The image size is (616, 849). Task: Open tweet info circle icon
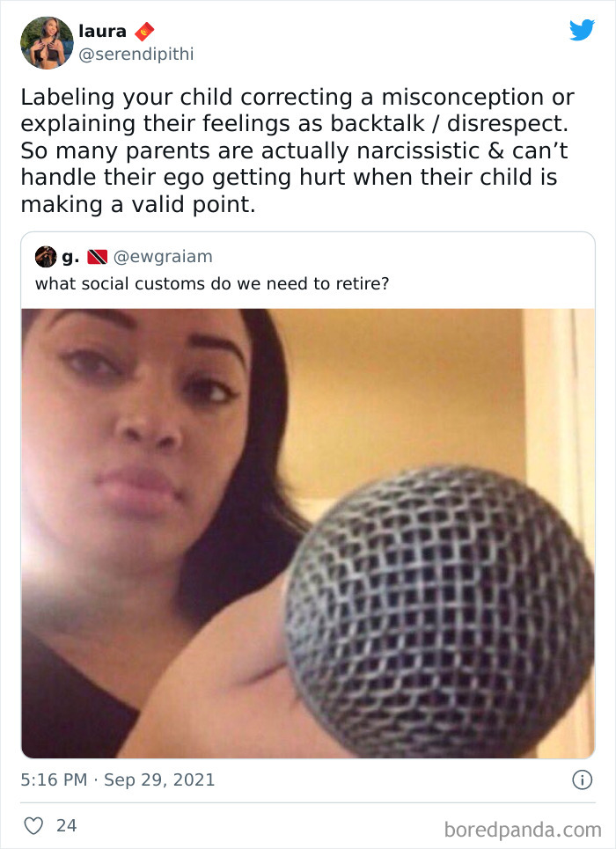pyautogui.click(x=583, y=779)
